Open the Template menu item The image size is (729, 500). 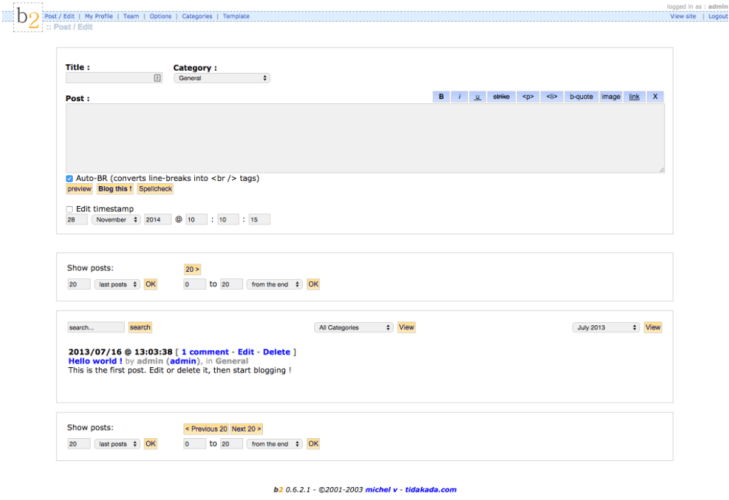236,17
